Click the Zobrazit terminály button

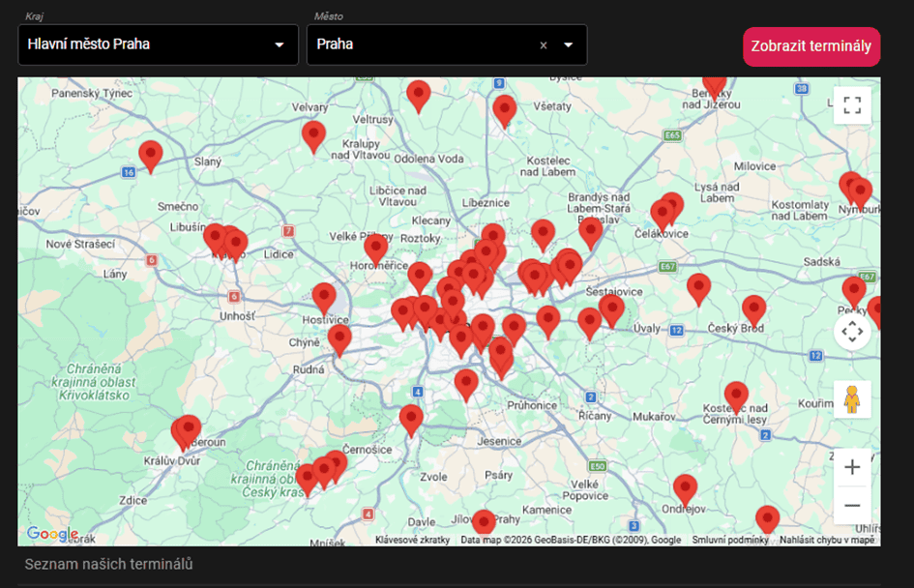pyautogui.click(x=811, y=46)
